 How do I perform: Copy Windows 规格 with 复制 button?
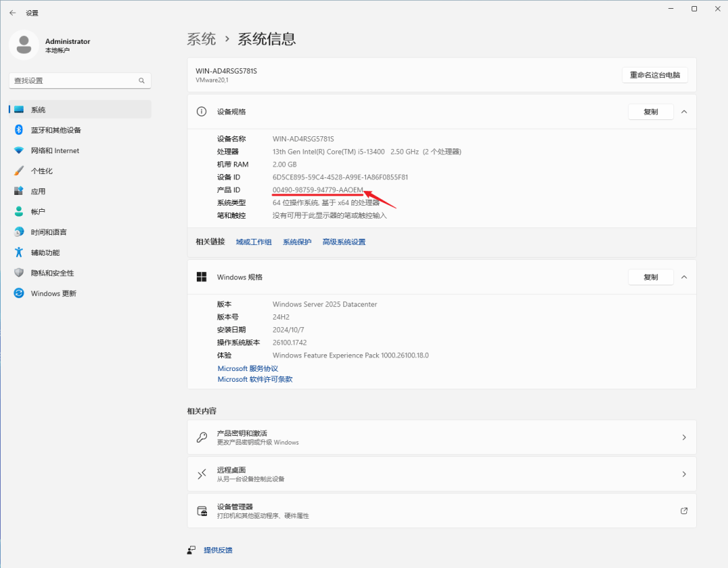(x=650, y=277)
